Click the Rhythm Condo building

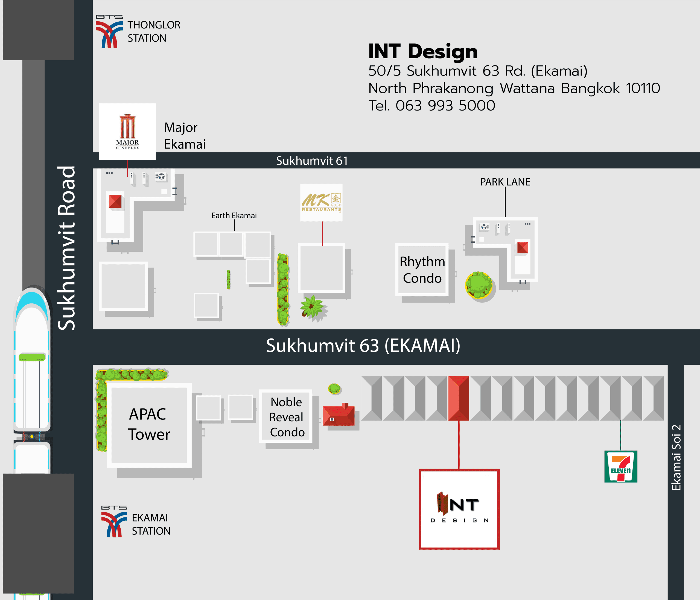[x=422, y=270]
